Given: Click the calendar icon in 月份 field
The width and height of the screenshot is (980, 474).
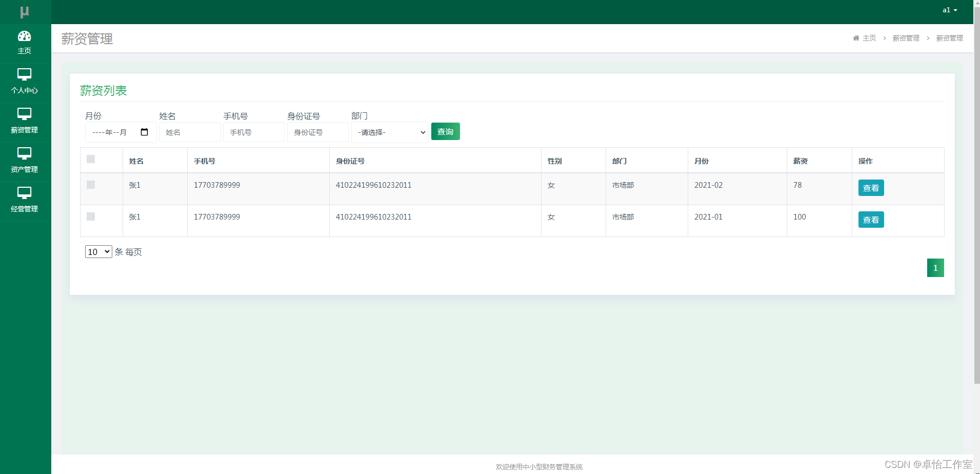Looking at the screenshot, I should (144, 132).
